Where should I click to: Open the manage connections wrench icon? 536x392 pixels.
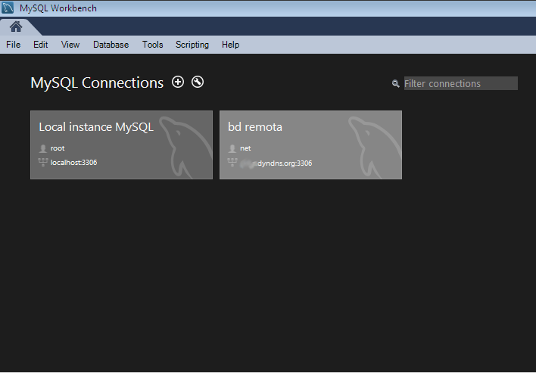[x=198, y=82]
